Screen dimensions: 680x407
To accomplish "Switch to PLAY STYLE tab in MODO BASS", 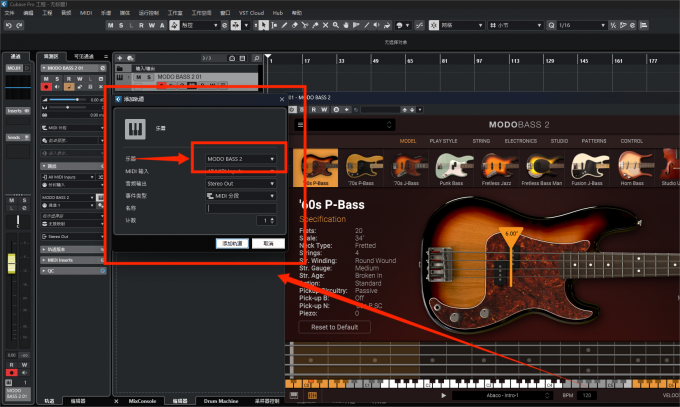I will coord(443,141).
